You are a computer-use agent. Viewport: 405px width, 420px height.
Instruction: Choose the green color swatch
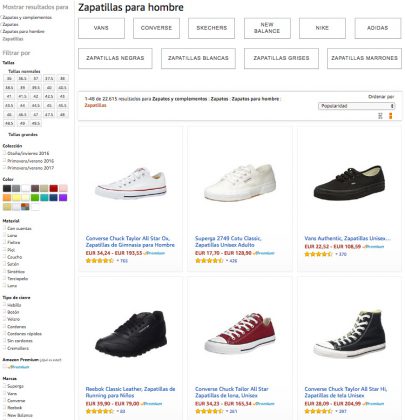click(x=35, y=198)
